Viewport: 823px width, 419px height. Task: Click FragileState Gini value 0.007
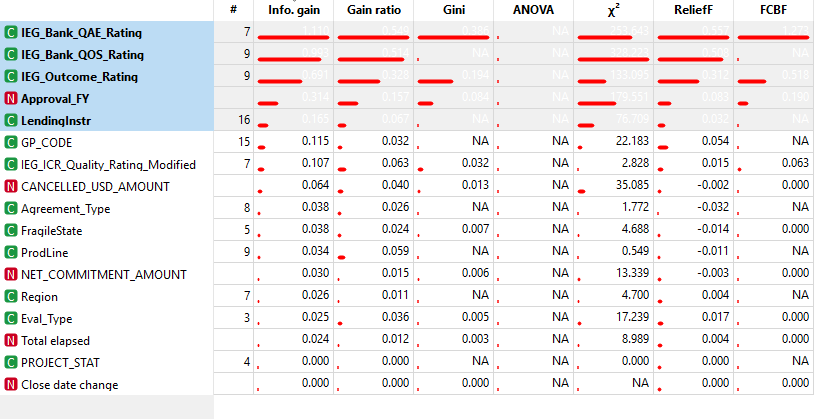tap(476, 229)
